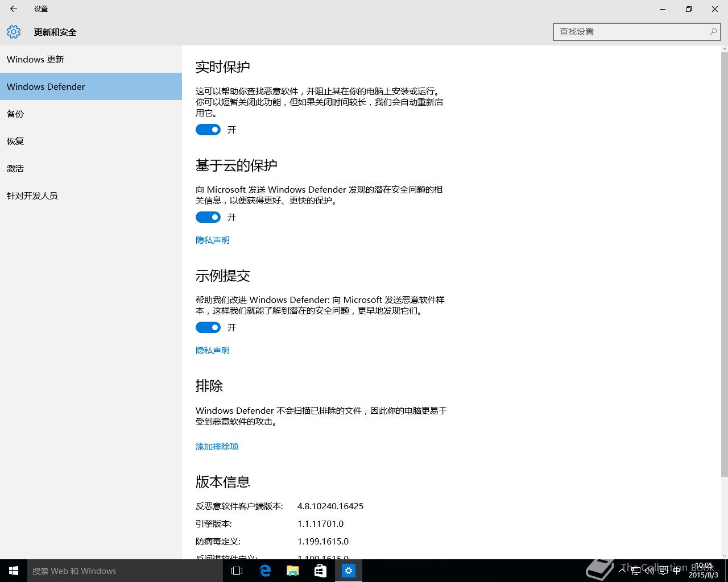This screenshot has width=728, height=582.
Task: Click the magnifier icon in the search box
Action: coord(713,32)
